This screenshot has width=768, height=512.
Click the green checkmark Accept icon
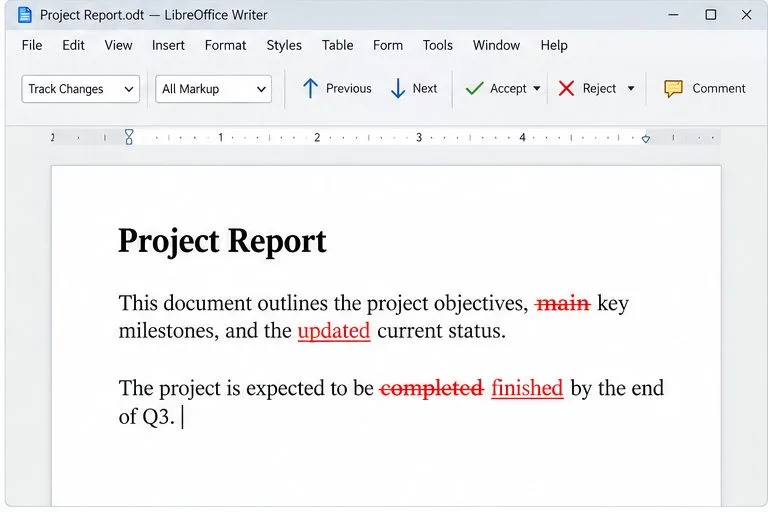(474, 89)
